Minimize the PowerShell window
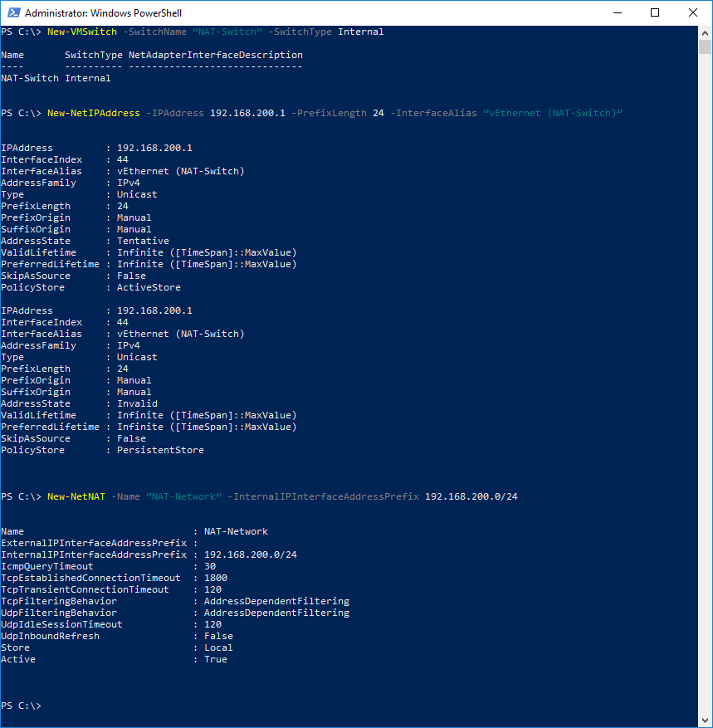Screen dimensions: 713x728 tap(618, 12)
